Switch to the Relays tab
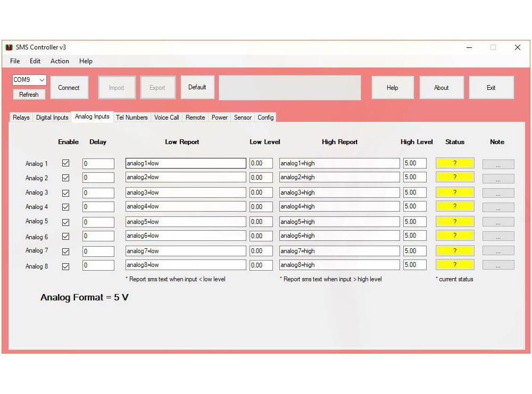 click(x=21, y=118)
